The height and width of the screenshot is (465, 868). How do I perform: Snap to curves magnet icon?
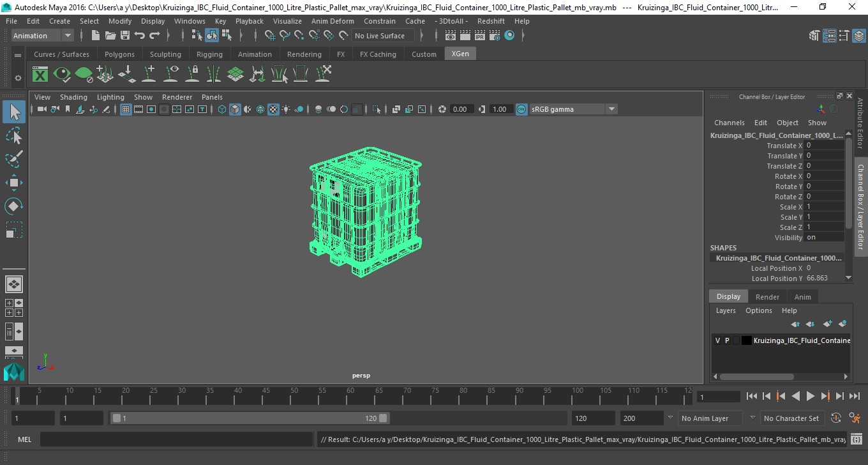tap(285, 36)
